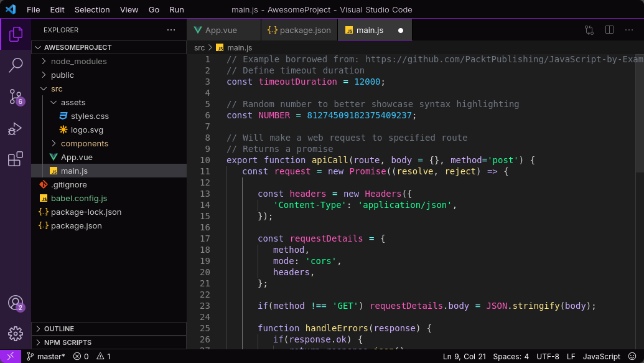This screenshot has width=644, height=363.
Task: Click the NUMBER constant name
Action: point(274,115)
